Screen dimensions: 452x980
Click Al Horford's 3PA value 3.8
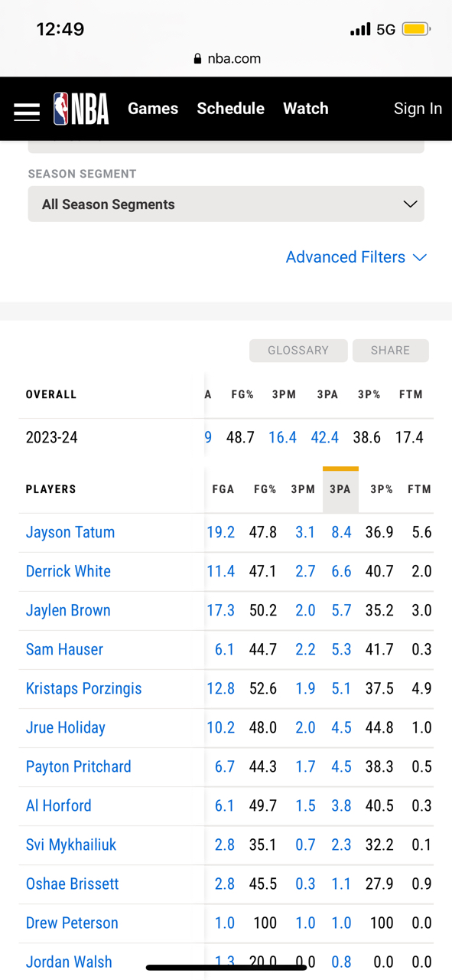pos(341,805)
